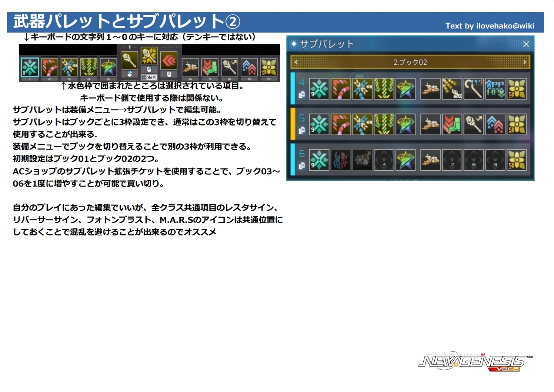Use hotbar slot 7 red-green down arrow icon
Screen dimensions: 554x392
210,67
